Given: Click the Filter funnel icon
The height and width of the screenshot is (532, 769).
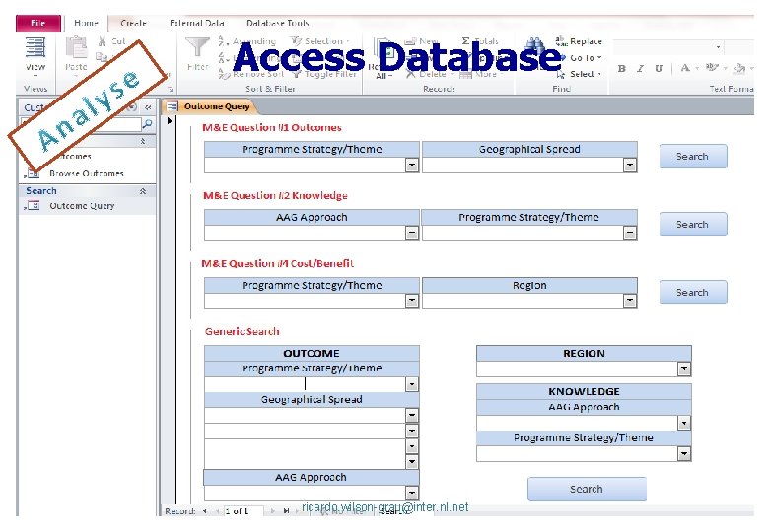Looking at the screenshot, I should (x=197, y=48).
